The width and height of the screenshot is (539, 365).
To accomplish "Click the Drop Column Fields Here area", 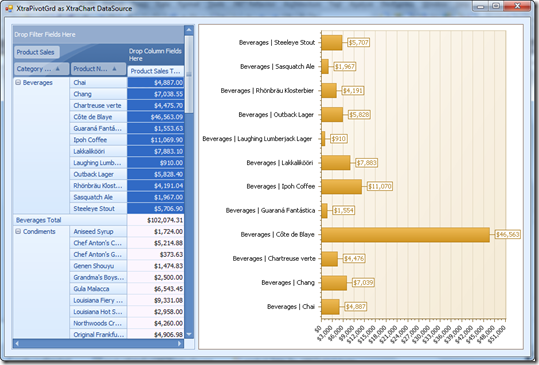I will point(156,55).
